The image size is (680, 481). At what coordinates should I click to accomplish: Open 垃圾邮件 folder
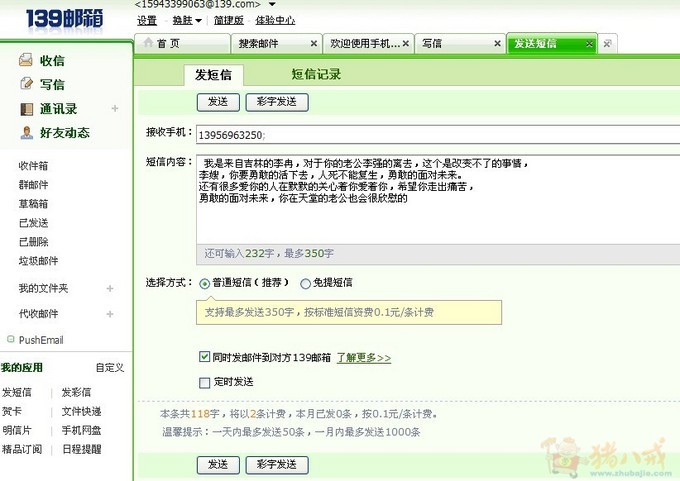point(38,261)
